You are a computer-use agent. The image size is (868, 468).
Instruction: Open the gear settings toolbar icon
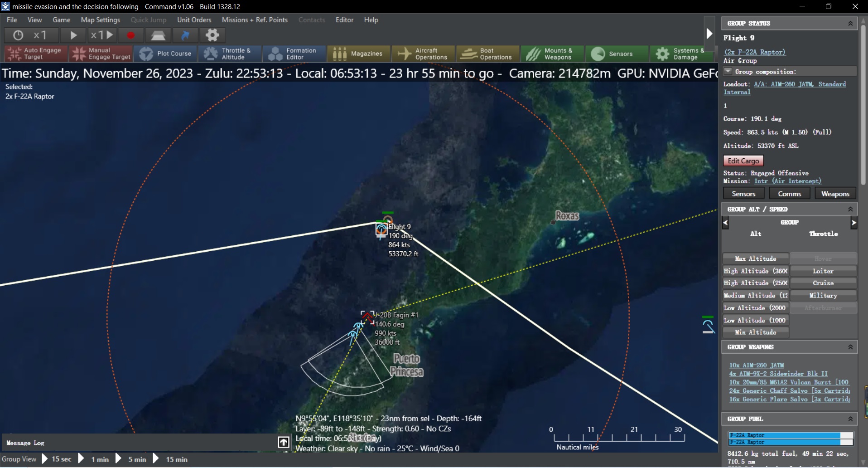[x=212, y=35]
